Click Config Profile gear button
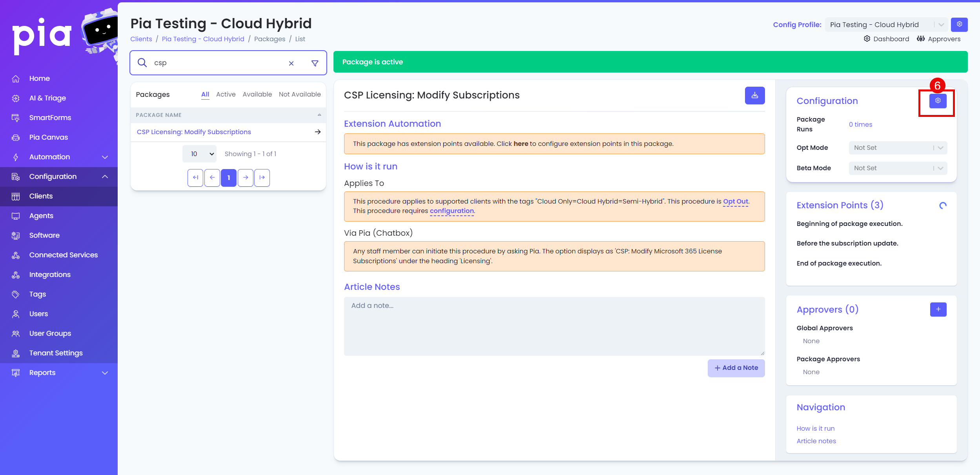980x475 pixels. point(959,24)
